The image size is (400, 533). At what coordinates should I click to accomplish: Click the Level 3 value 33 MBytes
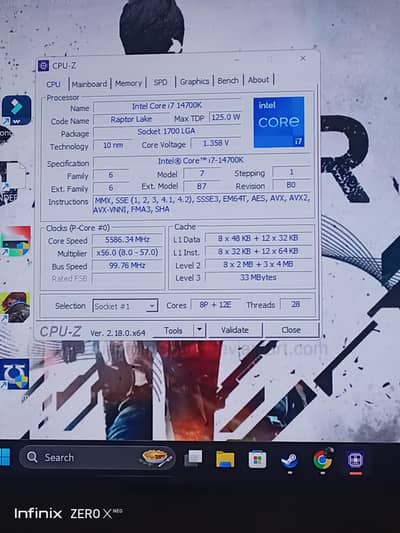pyautogui.click(x=258, y=277)
